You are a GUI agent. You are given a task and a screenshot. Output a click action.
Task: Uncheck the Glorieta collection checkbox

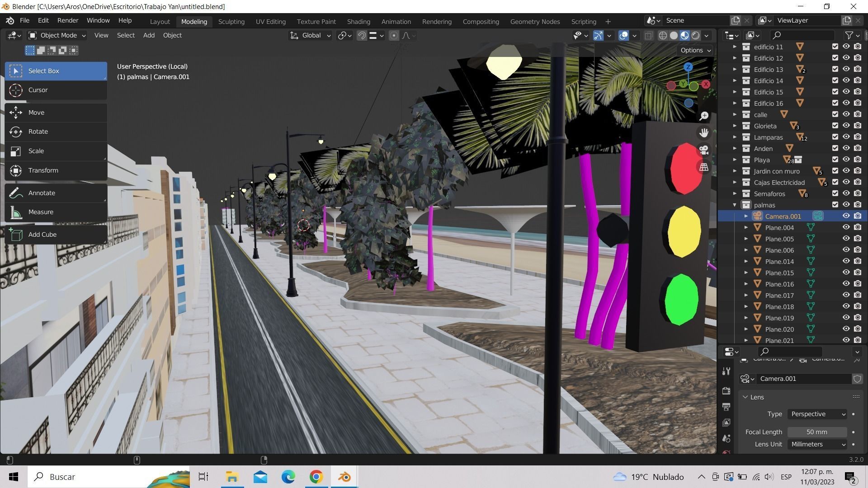coord(835,126)
